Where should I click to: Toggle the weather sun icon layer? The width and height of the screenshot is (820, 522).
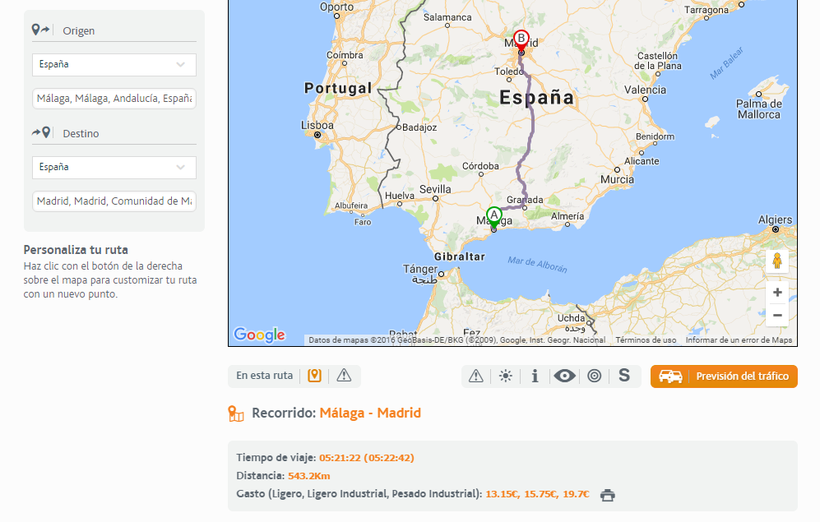pos(506,376)
